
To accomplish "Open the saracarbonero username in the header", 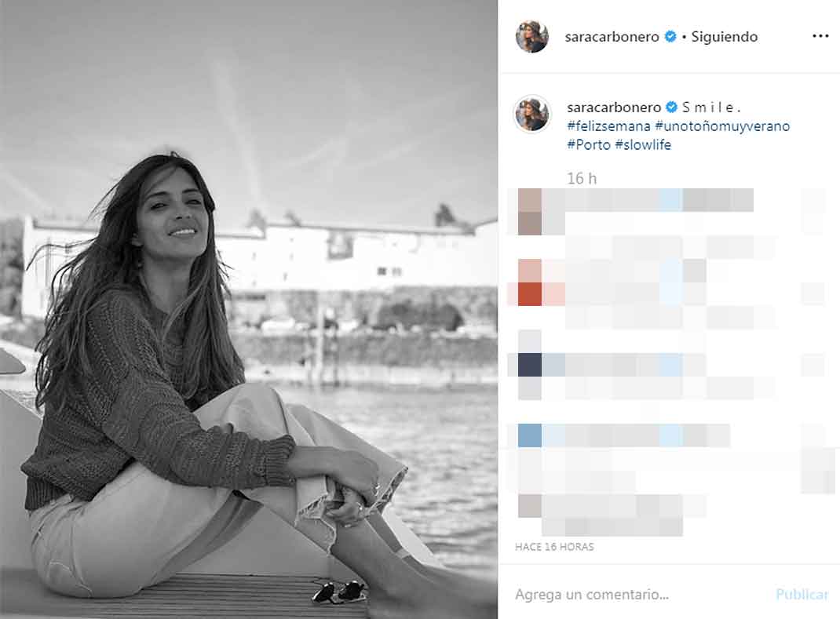I will click(x=612, y=37).
